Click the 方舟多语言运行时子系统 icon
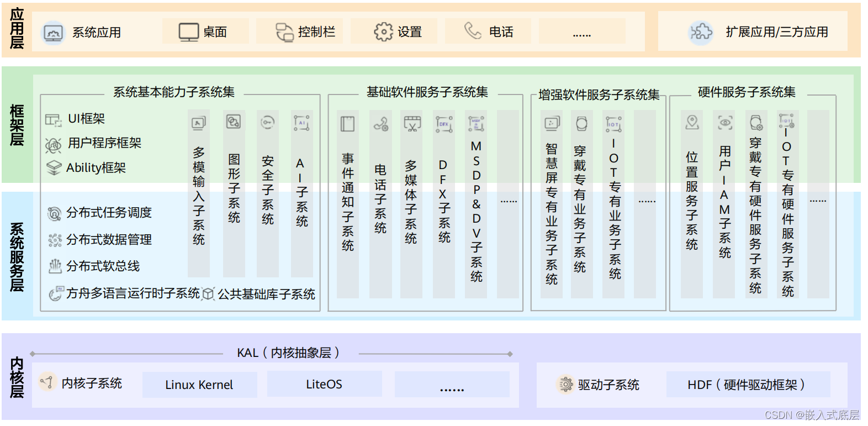Screen dimensions: 868x426 click(x=56, y=293)
